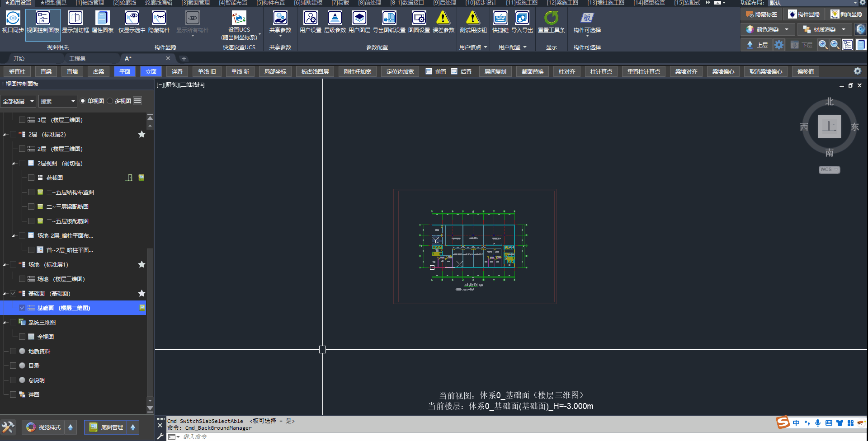Expand the 颜色渲染 dropdown arrow

[x=787, y=30]
